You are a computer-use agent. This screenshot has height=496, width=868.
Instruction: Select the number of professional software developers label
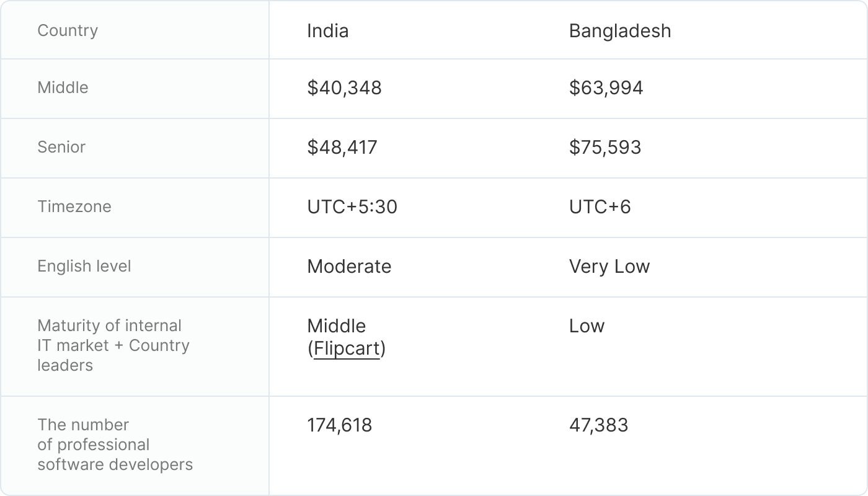click(x=115, y=445)
